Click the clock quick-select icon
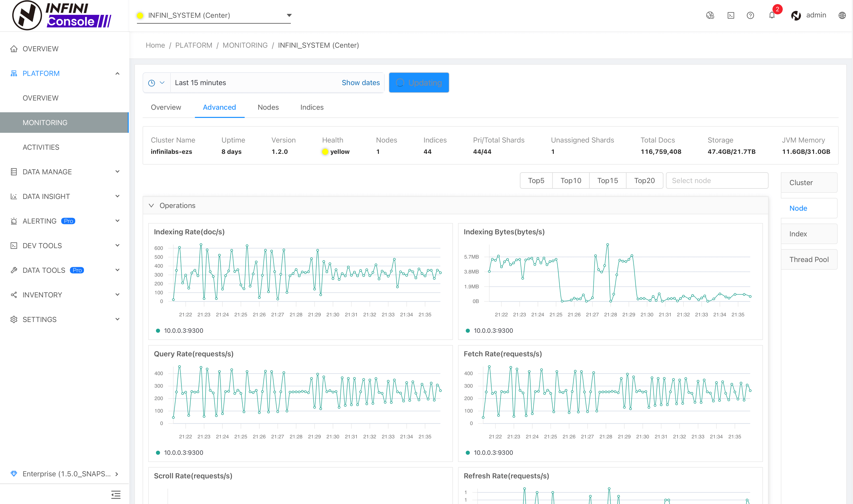Viewport: 853px width, 504px height. [152, 83]
